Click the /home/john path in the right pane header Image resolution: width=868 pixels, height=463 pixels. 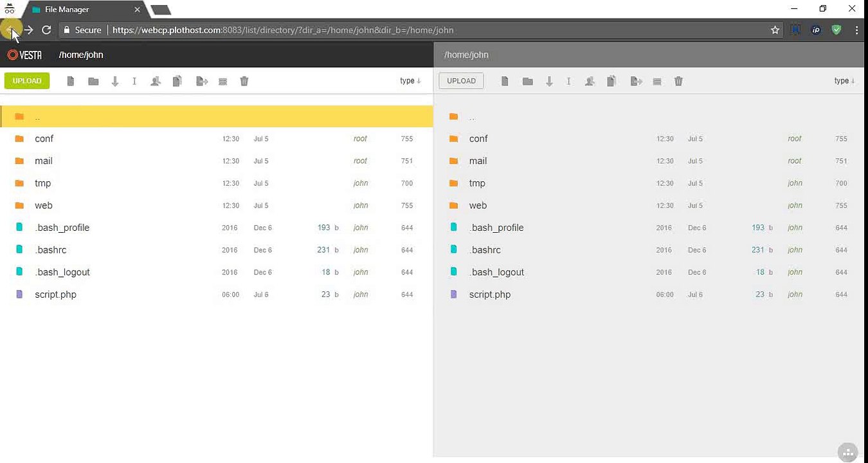[466, 55]
